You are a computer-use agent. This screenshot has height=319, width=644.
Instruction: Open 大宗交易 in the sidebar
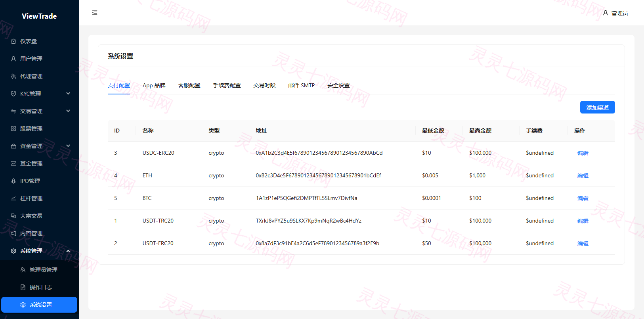(39, 216)
